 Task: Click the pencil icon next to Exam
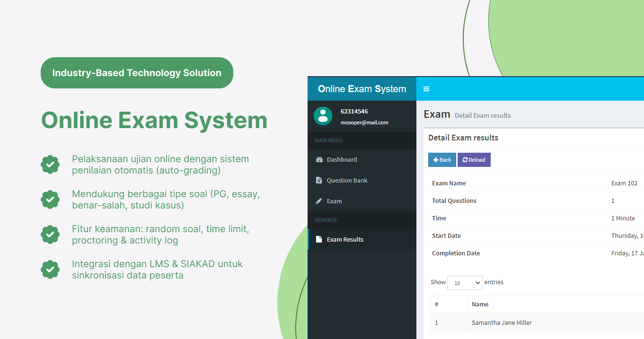pyautogui.click(x=320, y=201)
